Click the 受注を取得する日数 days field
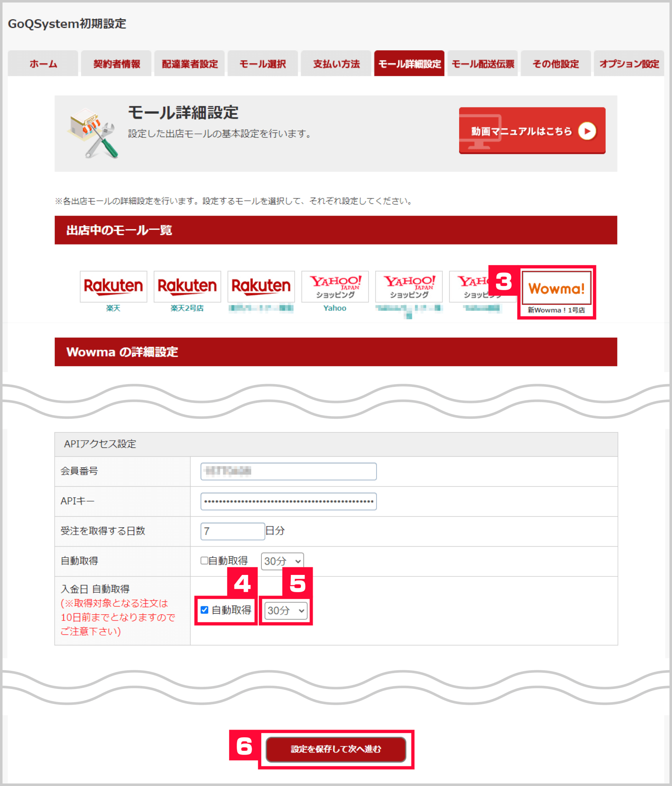The image size is (672, 786). [x=233, y=531]
